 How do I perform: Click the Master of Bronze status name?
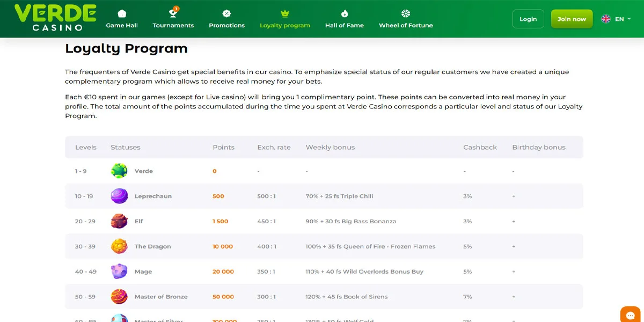161,296
